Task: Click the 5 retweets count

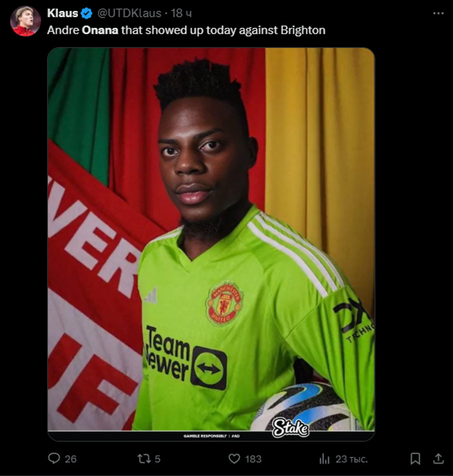Action: [x=157, y=459]
